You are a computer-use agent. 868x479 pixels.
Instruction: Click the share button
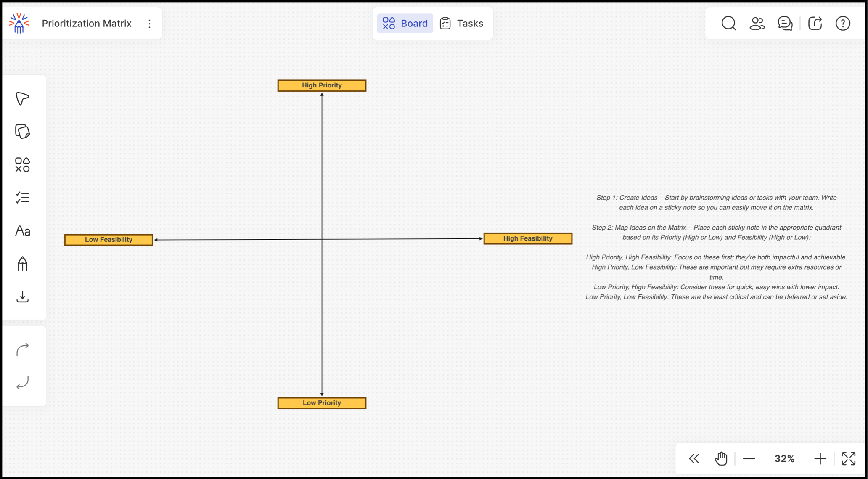click(x=815, y=24)
